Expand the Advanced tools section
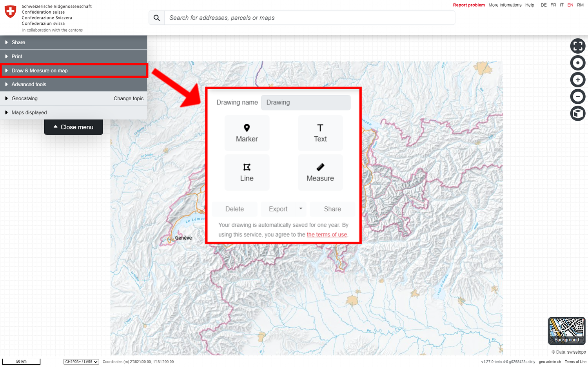 [29, 84]
